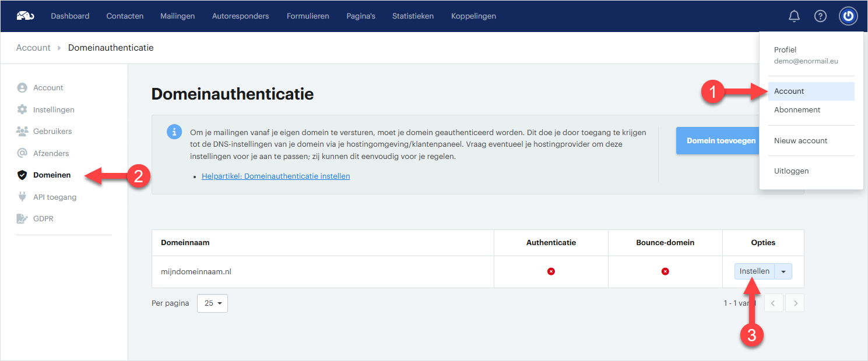This screenshot has width=868, height=361.
Task: Open sidebar item Domeinen
Action: pyautogui.click(x=52, y=175)
